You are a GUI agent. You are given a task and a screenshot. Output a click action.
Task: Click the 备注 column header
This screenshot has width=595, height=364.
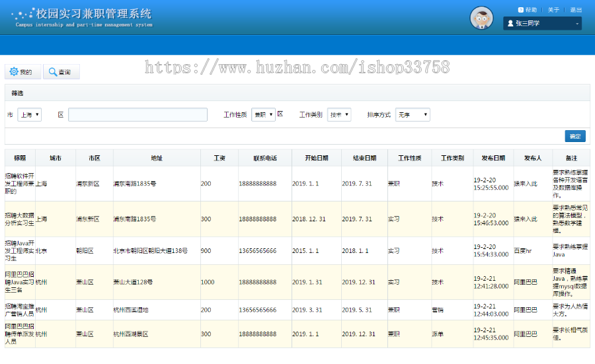(x=571, y=158)
